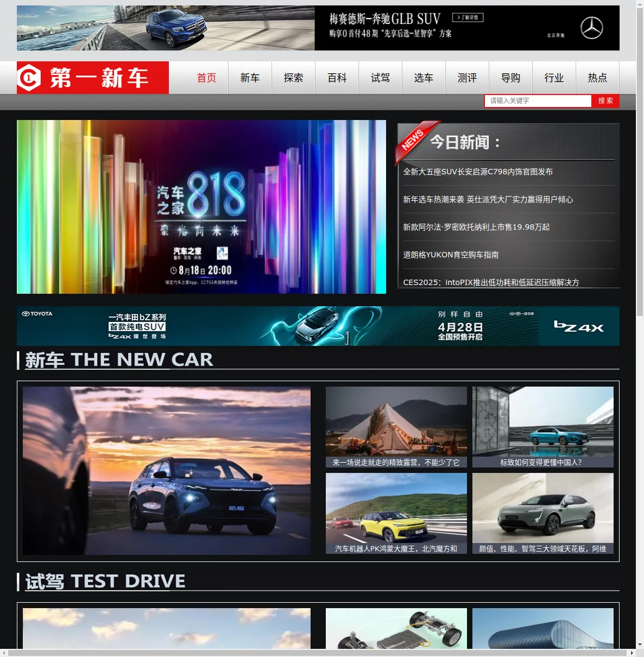Select the 行业 navigation tab
644x657 pixels.
click(554, 78)
